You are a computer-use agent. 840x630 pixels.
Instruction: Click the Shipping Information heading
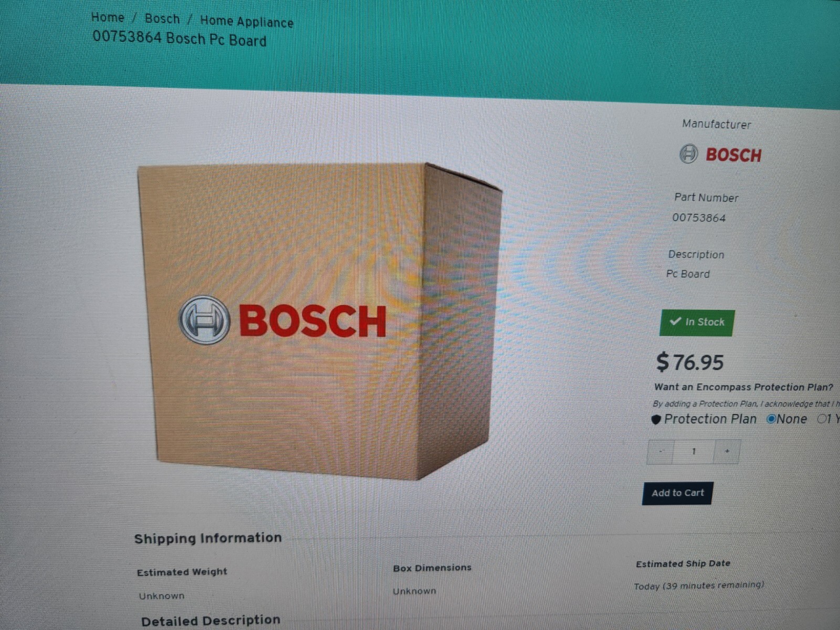(x=208, y=538)
